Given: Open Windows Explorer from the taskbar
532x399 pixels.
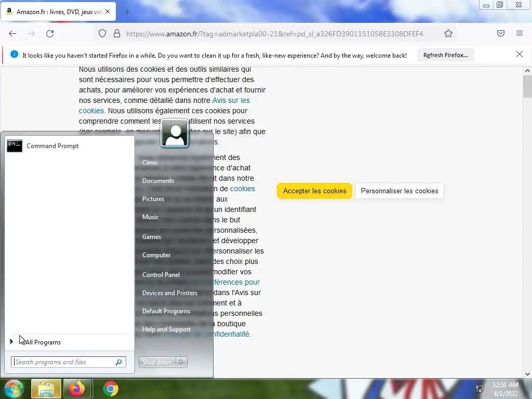Looking at the screenshot, I should point(46,389).
